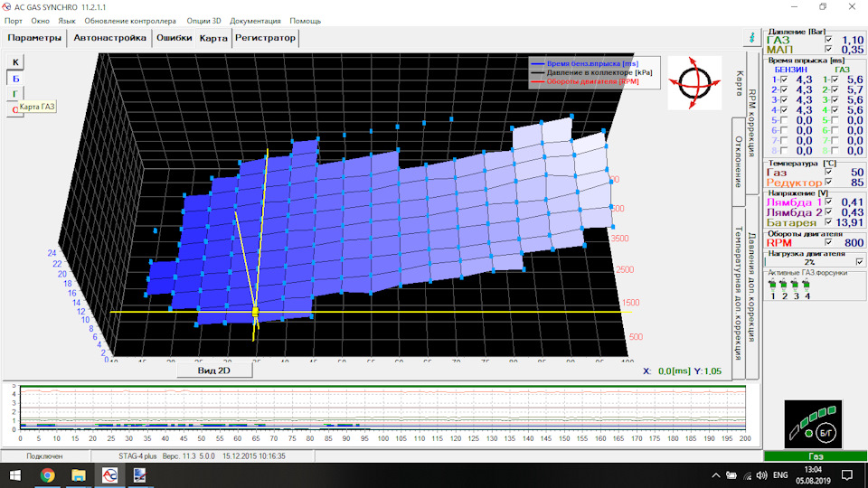Click the pin icon above the pressure panel
The height and width of the screenshot is (488, 868).
coord(751,38)
